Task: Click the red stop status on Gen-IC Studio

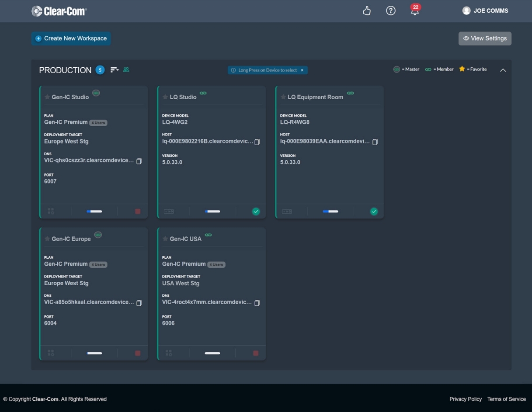Action: pos(138,211)
